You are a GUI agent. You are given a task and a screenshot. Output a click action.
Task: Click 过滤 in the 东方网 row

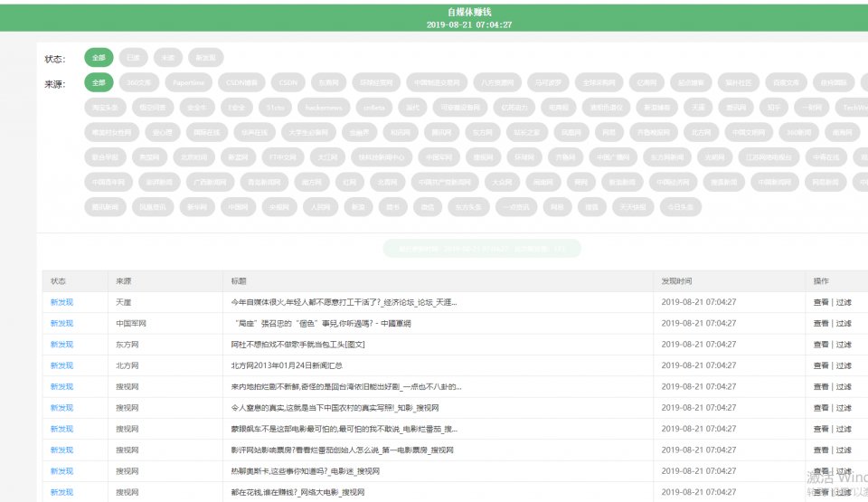point(844,345)
